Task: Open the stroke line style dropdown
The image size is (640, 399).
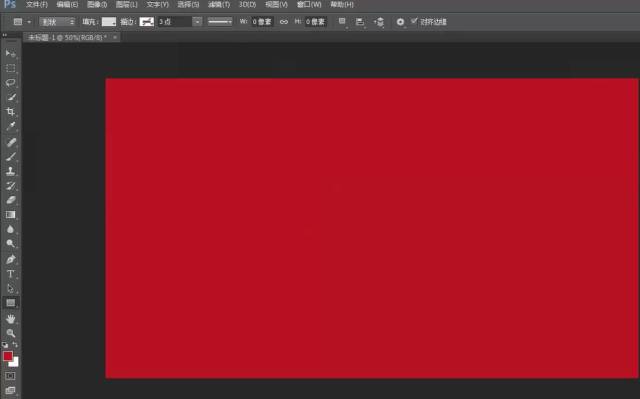Action: (x=220, y=22)
